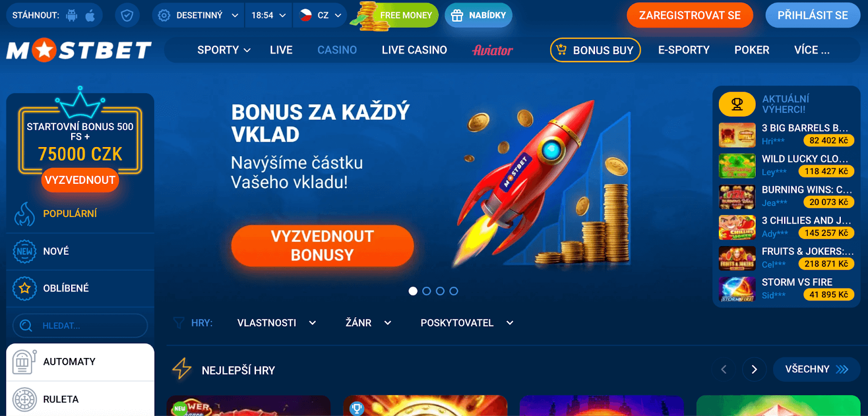Image resolution: width=868 pixels, height=416 pixels.
Task: Expand the Desetinný odds format dropdown
Action: (198, 15)
